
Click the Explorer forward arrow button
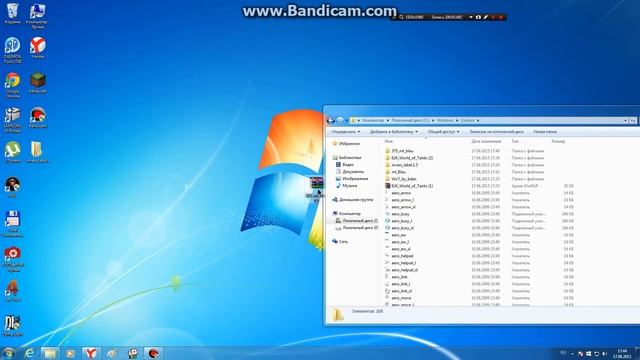click(x=340, y=120)
